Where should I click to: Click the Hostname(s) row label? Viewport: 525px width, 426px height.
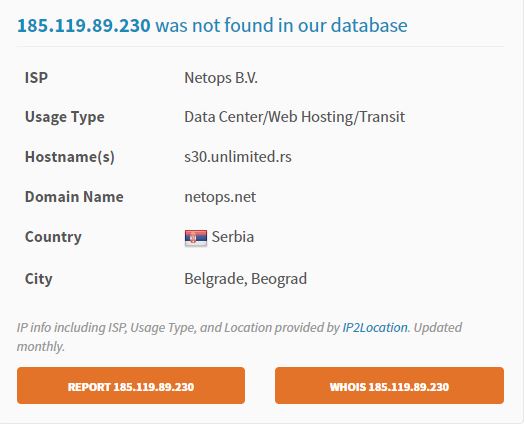(x=70, y=157)
